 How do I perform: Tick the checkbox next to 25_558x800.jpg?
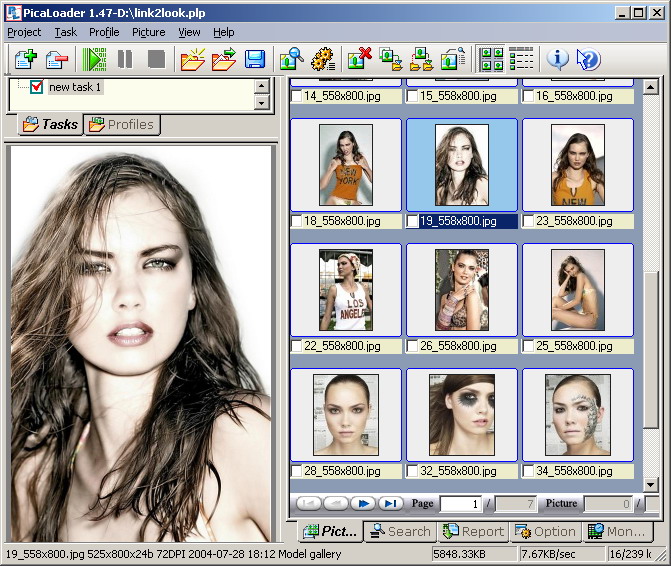coord(529,346)
